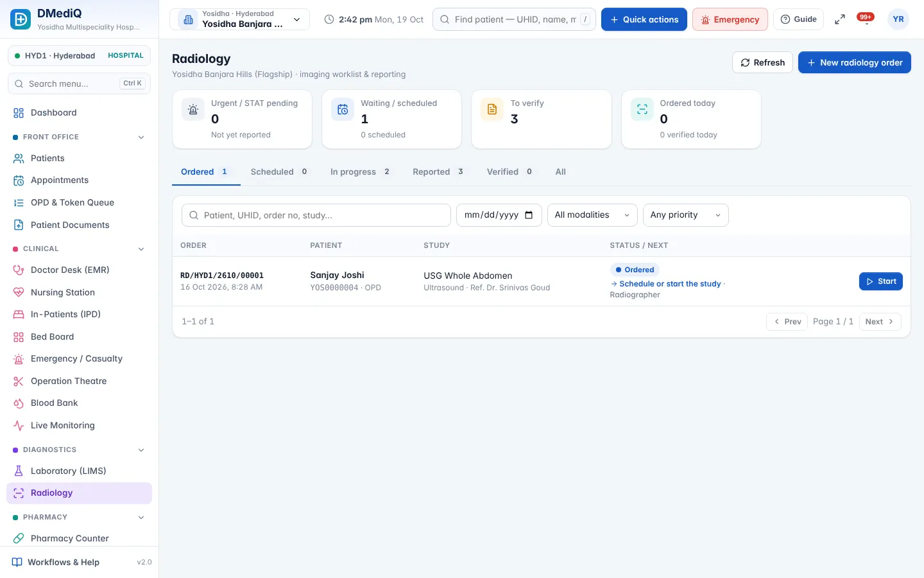The image size is (924, 578).
Task: Open Doctor Desk (EMR)
Action: click(79, 270)
